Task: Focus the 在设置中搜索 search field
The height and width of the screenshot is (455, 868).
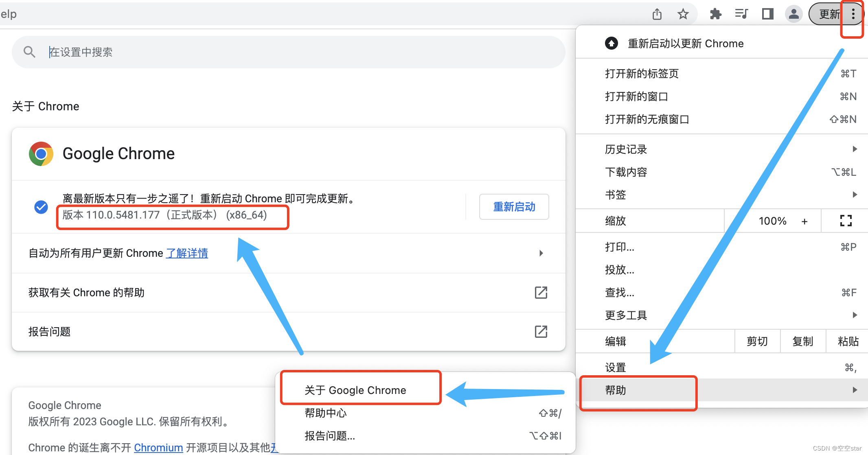Action: coord(288,52)
